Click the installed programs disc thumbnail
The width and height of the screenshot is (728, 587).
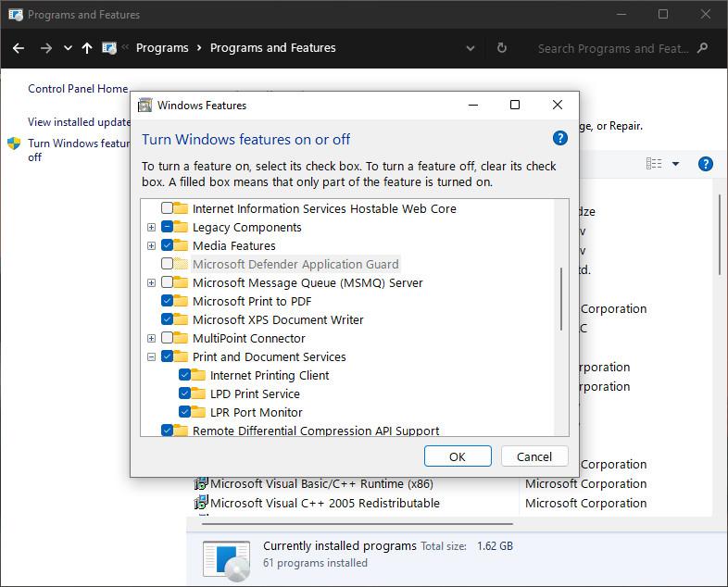click(227, 560)
